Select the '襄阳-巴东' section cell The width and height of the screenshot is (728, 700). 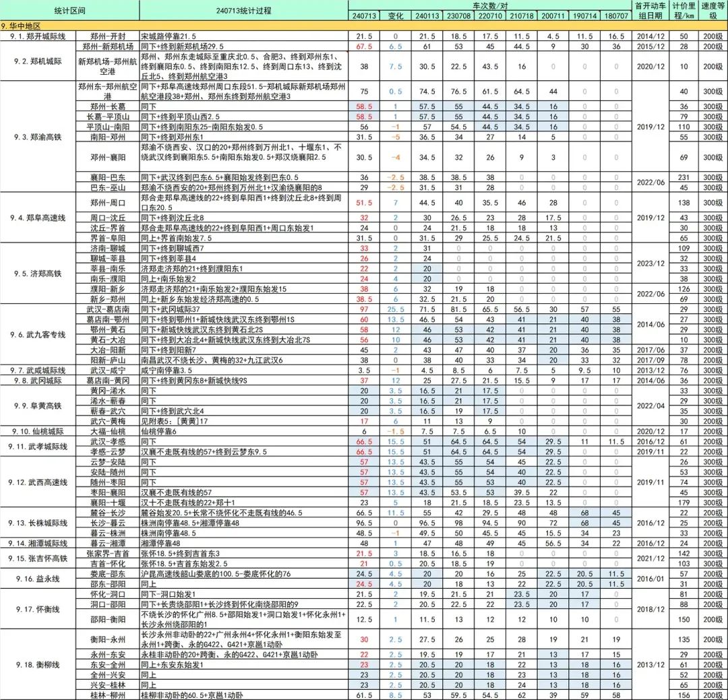tap(108, 177)
